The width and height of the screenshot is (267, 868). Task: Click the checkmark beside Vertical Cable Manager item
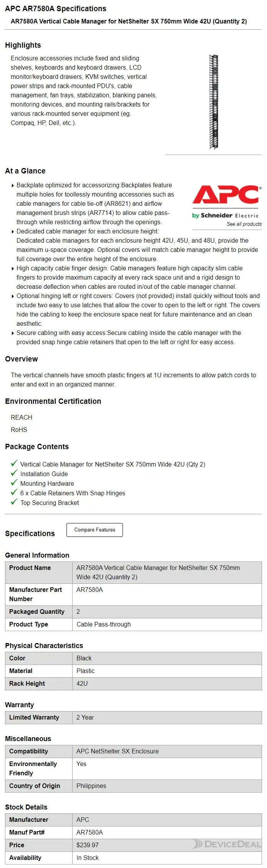coord(14,464)
